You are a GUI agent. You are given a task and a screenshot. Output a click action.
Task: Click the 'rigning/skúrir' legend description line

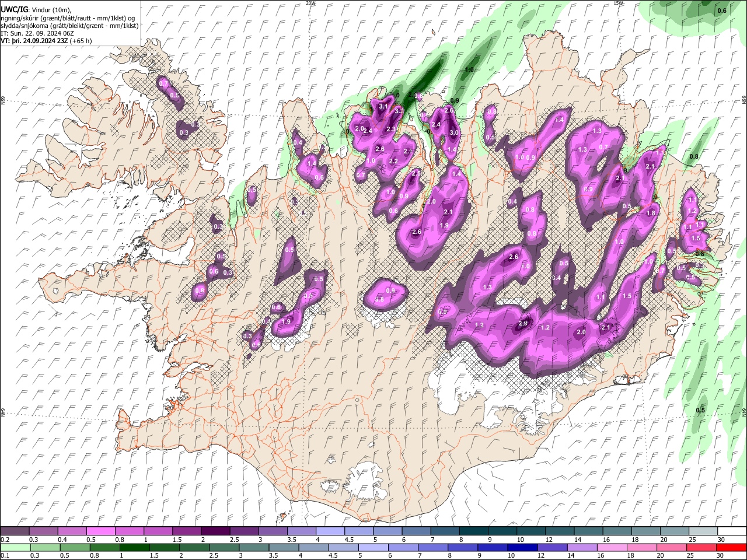click(68, 18)
